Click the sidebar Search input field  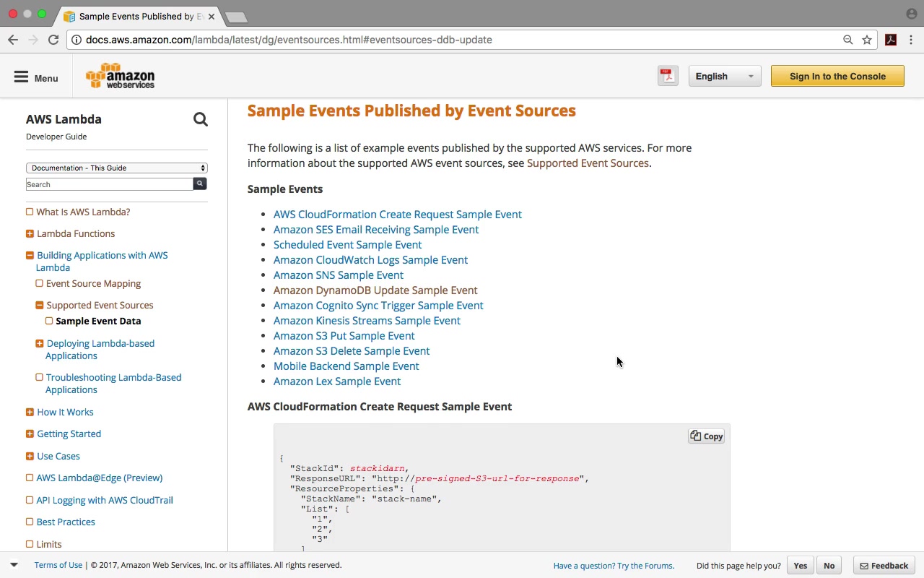click(x=109, y=184)
